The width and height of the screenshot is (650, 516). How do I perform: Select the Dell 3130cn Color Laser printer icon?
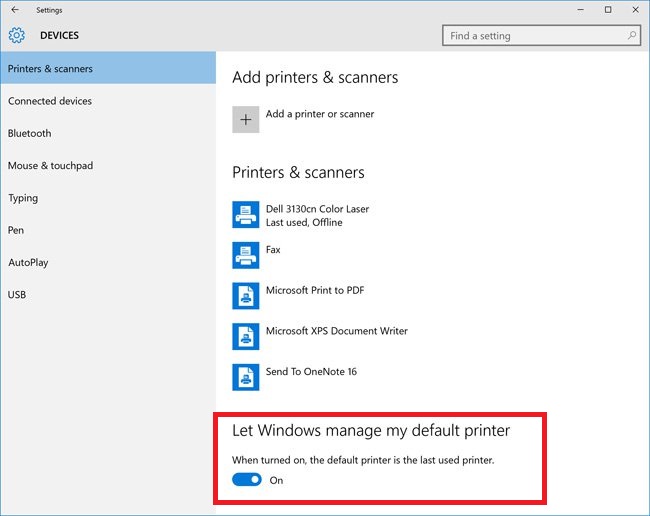point(245,215)
